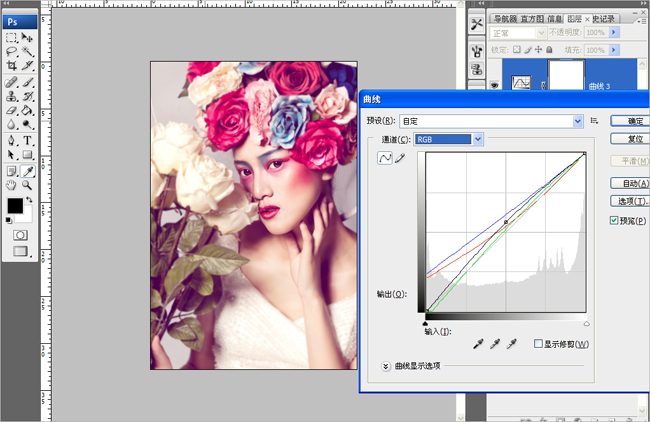Select the Eyedropper tool in toolbox

27,171
